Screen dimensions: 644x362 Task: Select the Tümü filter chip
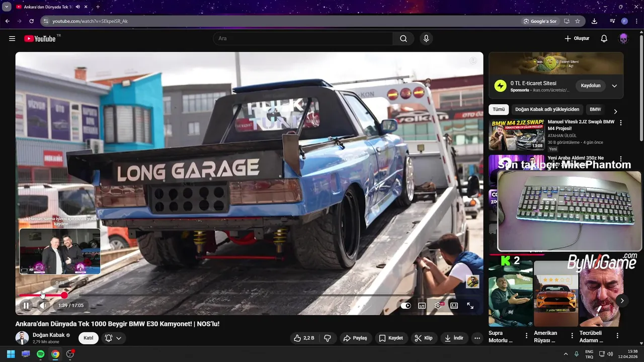(x=499, y=109)
